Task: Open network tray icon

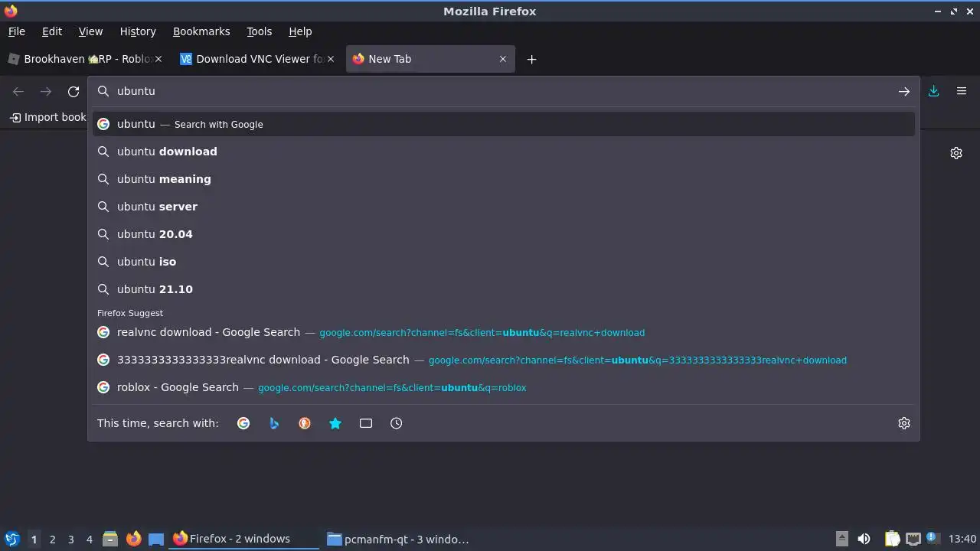Action: (913, 539)
